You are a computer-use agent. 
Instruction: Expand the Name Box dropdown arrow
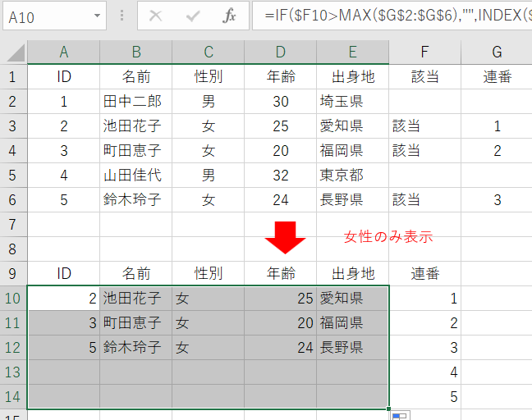click(x=99, y=16)
